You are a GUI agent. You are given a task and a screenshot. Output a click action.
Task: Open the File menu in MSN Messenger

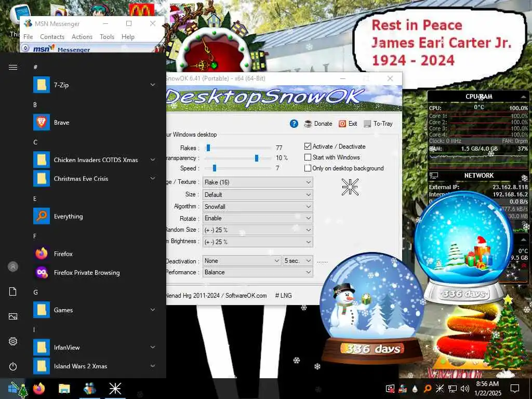tap(28, 37)
